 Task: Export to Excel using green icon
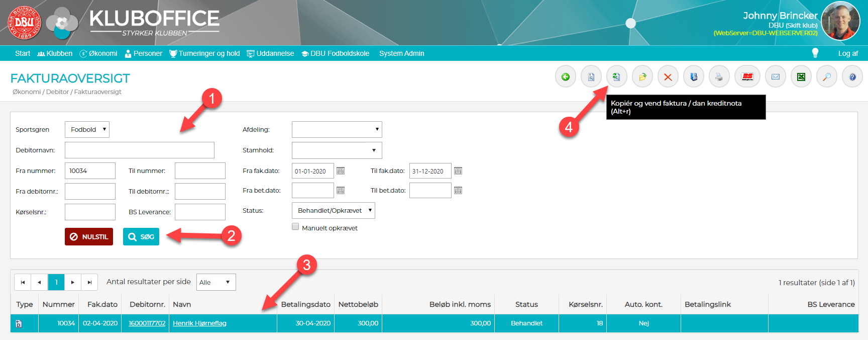click(801, 77)
